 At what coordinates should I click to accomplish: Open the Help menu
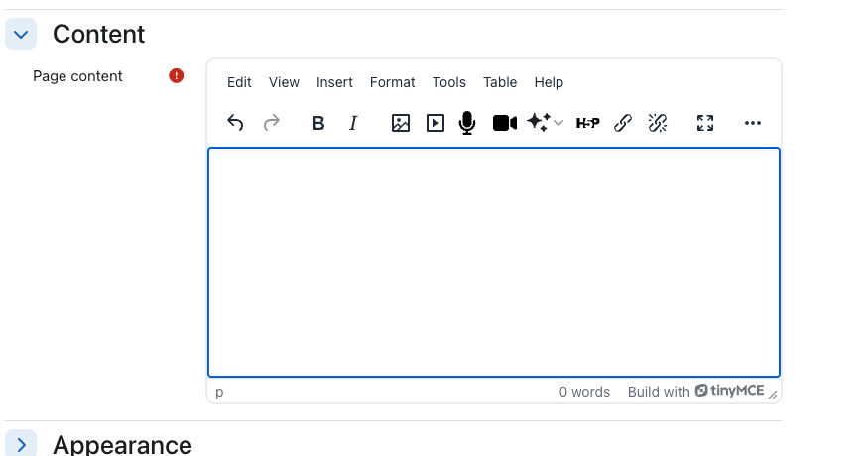pyautogui.click(x=549, y=82)
